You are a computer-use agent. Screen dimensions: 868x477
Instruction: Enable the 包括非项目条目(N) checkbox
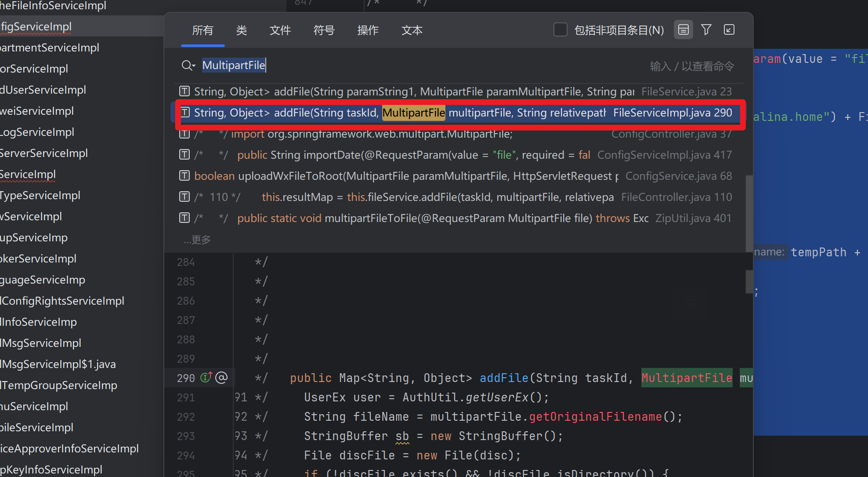pos(561,30)
